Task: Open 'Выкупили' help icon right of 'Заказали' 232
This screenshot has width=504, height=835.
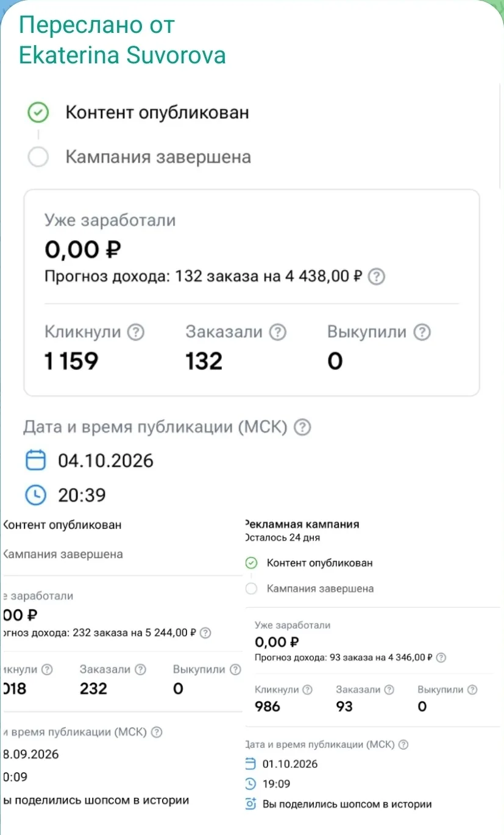Action: [x=235, y=669]
